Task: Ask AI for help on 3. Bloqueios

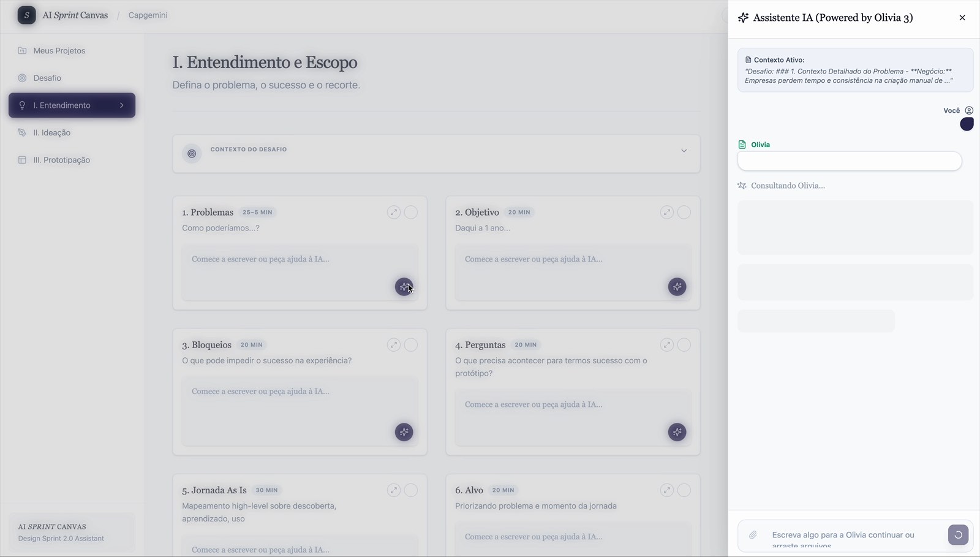Action: point(404,432)
